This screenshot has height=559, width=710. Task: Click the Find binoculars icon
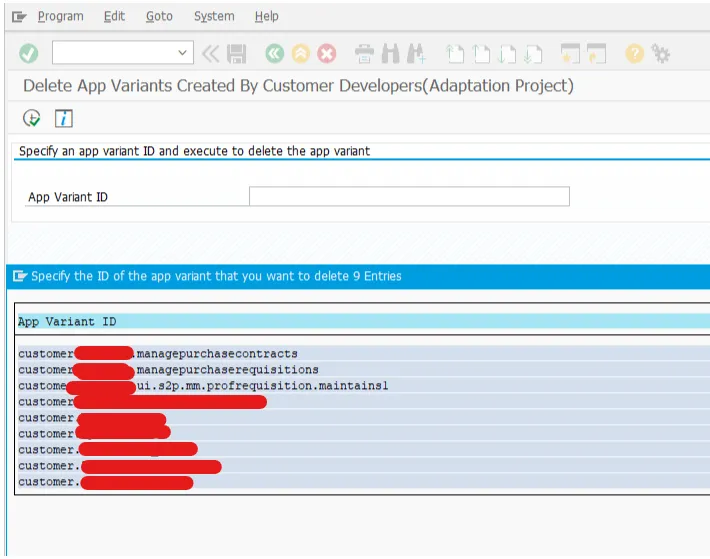coord(391,53)
